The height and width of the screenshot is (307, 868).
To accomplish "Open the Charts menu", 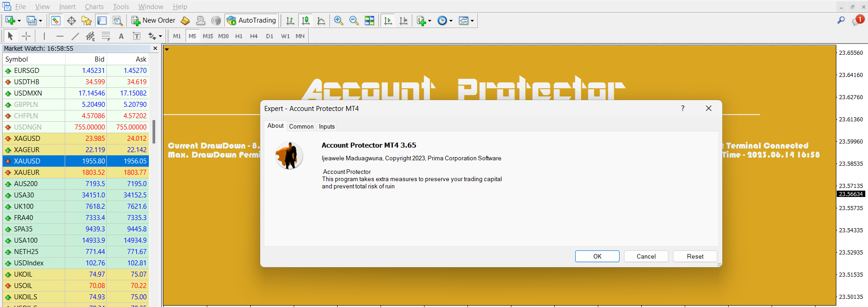I will 94,6.
